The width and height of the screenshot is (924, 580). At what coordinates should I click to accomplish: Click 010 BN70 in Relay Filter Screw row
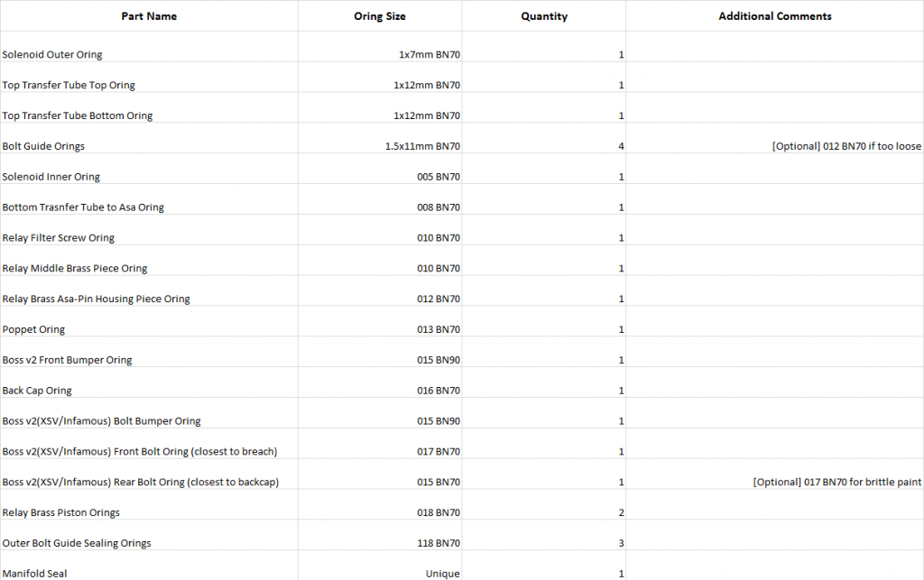(x=380, y=231)
